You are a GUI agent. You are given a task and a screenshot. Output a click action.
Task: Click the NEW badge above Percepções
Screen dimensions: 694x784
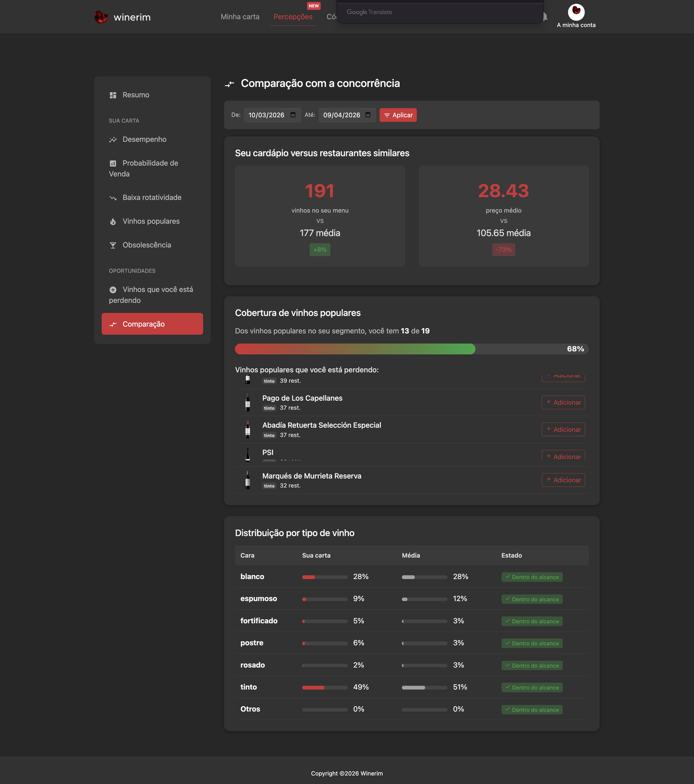click(314, 6)
